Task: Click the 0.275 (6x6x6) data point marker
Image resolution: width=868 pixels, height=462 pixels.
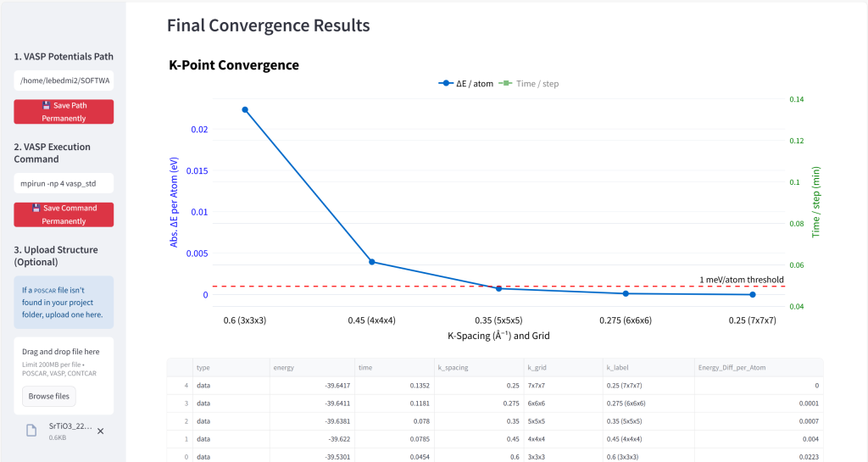Action: coord(626,294)
